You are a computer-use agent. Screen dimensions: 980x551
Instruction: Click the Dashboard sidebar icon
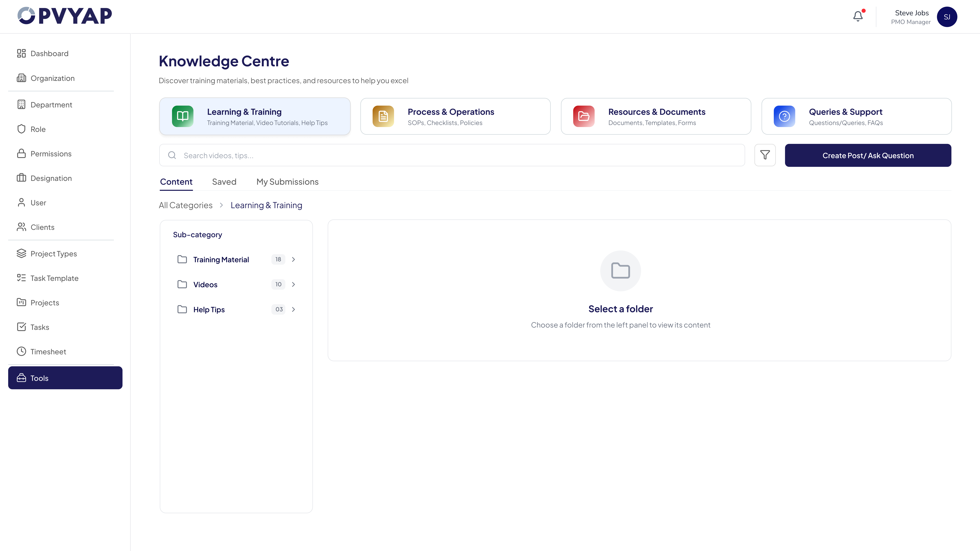pos(21,53)
